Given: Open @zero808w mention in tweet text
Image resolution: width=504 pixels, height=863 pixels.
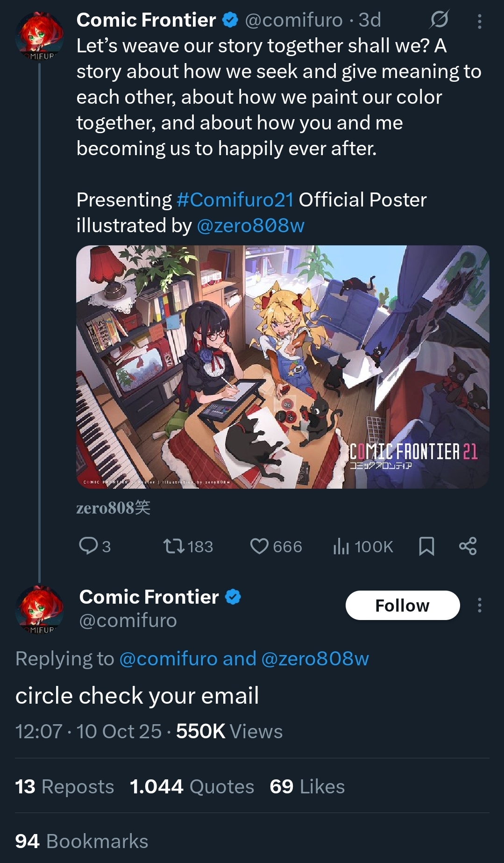Looking at the screenshot, I should 250,226.
